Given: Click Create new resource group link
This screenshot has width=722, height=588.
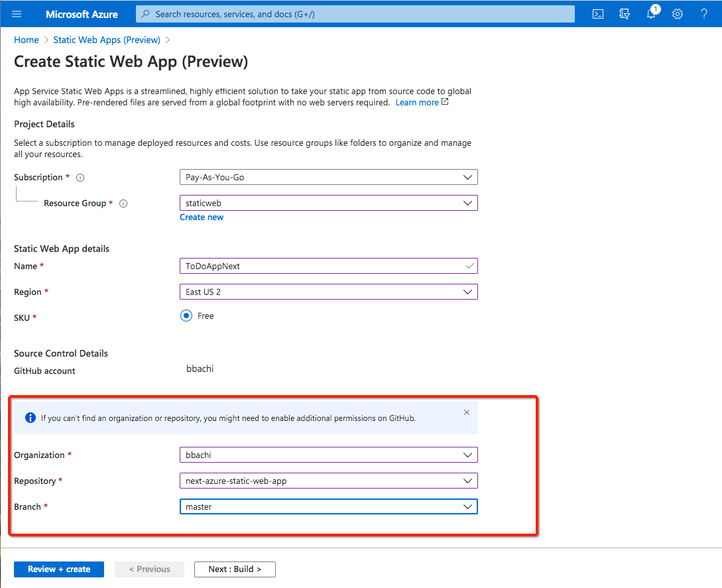Looking at the screenshot, I should coord(202,217).
